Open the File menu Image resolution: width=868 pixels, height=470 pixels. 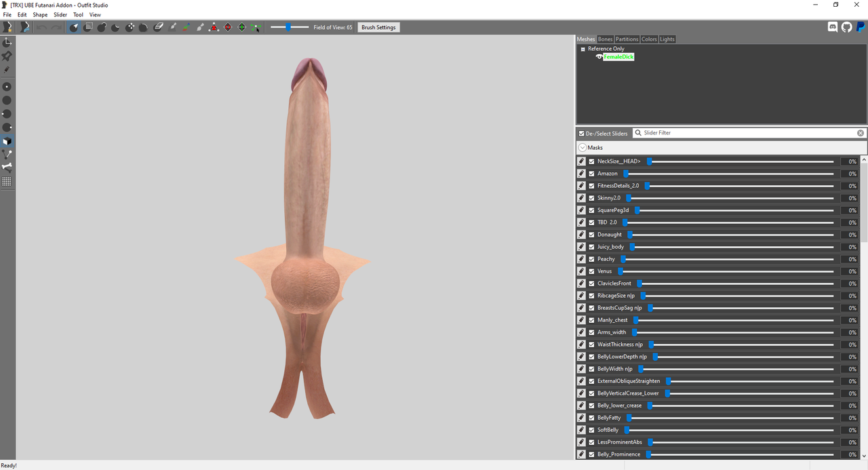7,14
